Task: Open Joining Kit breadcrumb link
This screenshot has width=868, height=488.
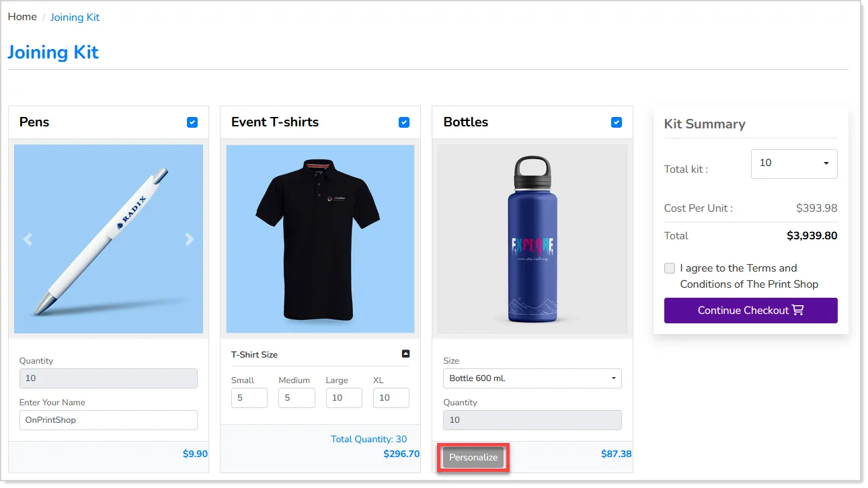Action: click(x=75, y=17)
